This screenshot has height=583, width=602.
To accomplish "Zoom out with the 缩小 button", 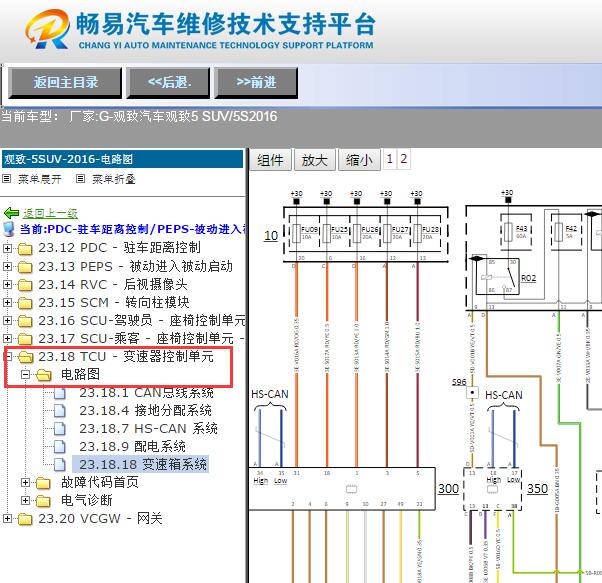I will (359, 160).
